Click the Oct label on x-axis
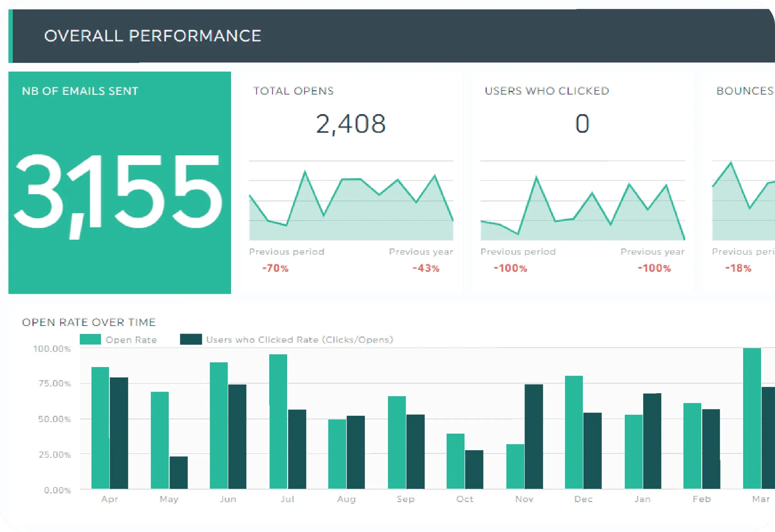 point(465,499)
